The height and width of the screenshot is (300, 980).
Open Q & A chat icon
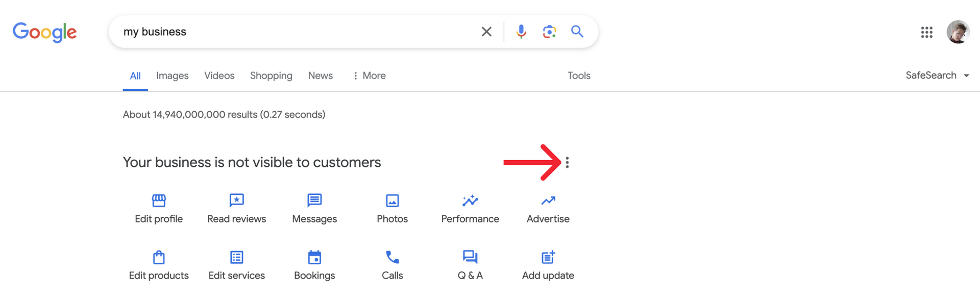click(470, 257)
